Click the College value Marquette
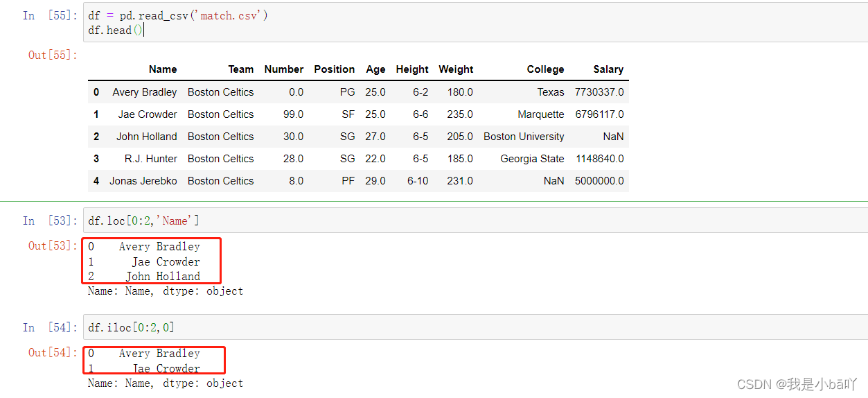Screen dimensions: 868x398 pyautogui.click(x=541, y=114)
